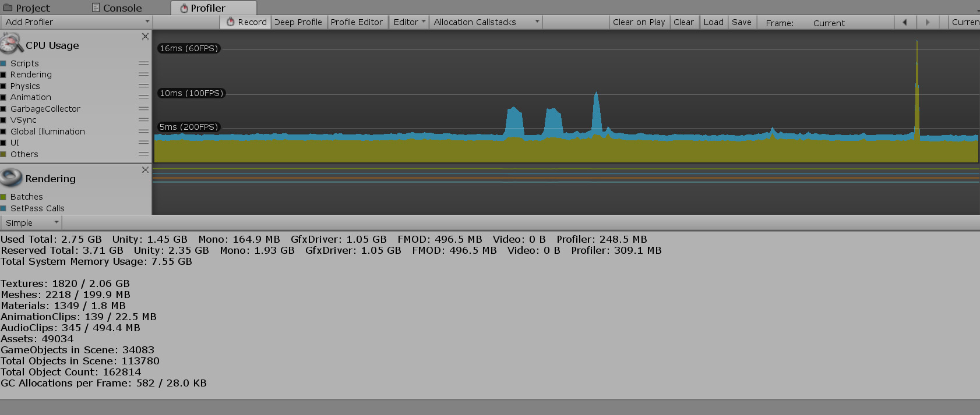Screen dimensions: 980x415
Task: Expand the Allocation Callstacks dropdown
Action: pyautogui.click(x=486, y=22)
